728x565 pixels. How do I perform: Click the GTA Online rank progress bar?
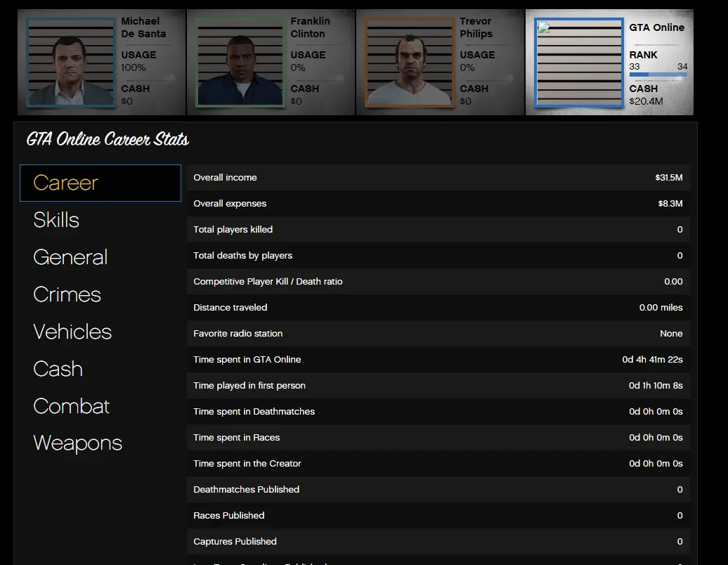658,74
